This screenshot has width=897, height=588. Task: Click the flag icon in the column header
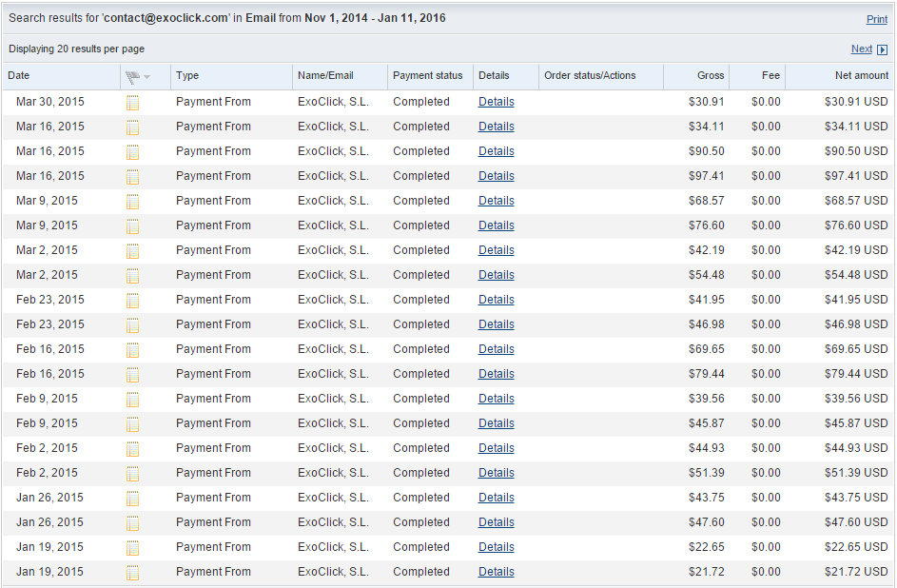click(x=131, y=76)
